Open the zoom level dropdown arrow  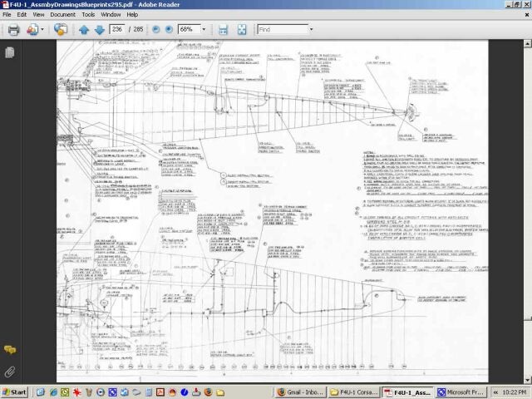204,30
